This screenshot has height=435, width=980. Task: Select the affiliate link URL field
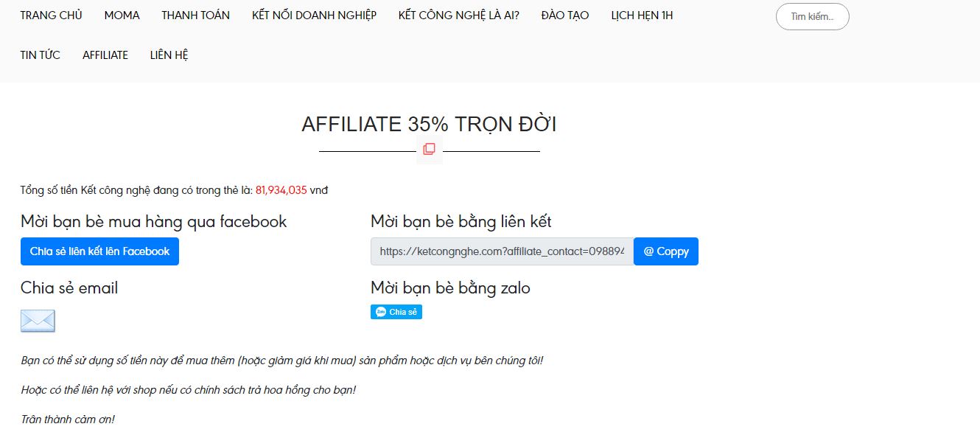click(501, 251)
